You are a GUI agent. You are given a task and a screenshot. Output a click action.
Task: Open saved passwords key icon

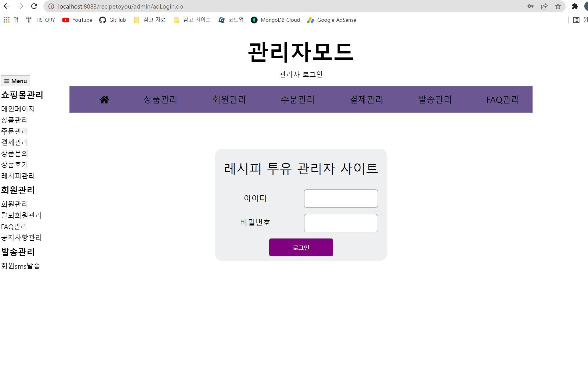[x=531, y=6]
